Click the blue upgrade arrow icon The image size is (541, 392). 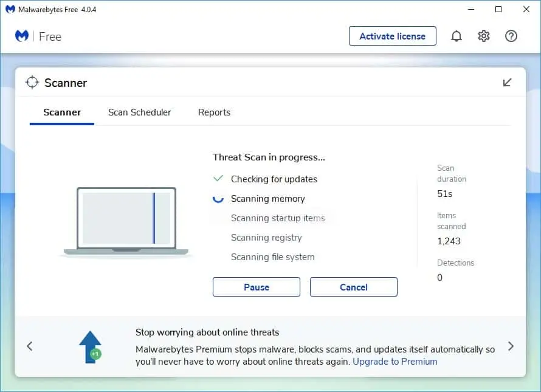[91, 347]
